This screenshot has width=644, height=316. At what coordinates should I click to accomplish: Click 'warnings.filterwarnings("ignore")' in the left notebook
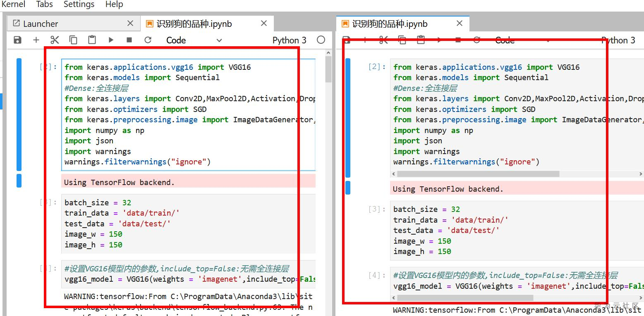click(x=138, y=162)
